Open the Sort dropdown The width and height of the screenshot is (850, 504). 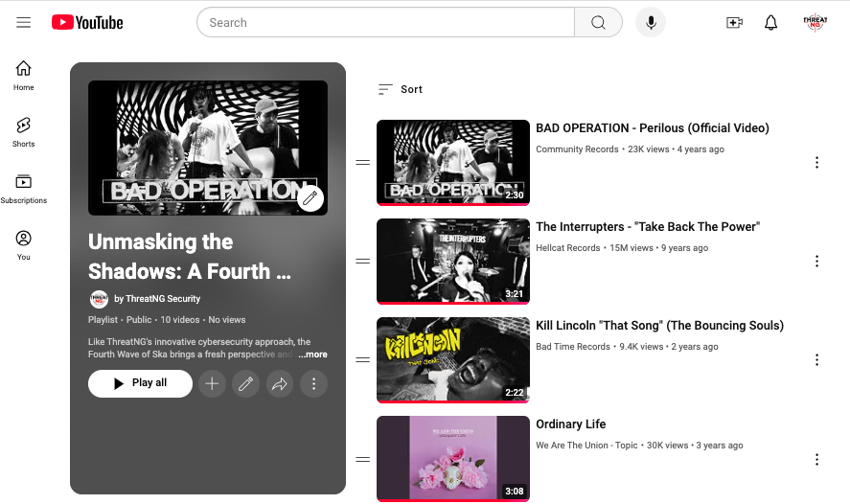point(400,89)
